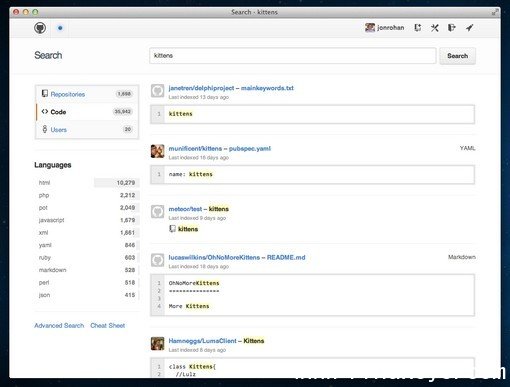Open Advanced Search link
510x387 pixels.
click(x=59, y=325)
